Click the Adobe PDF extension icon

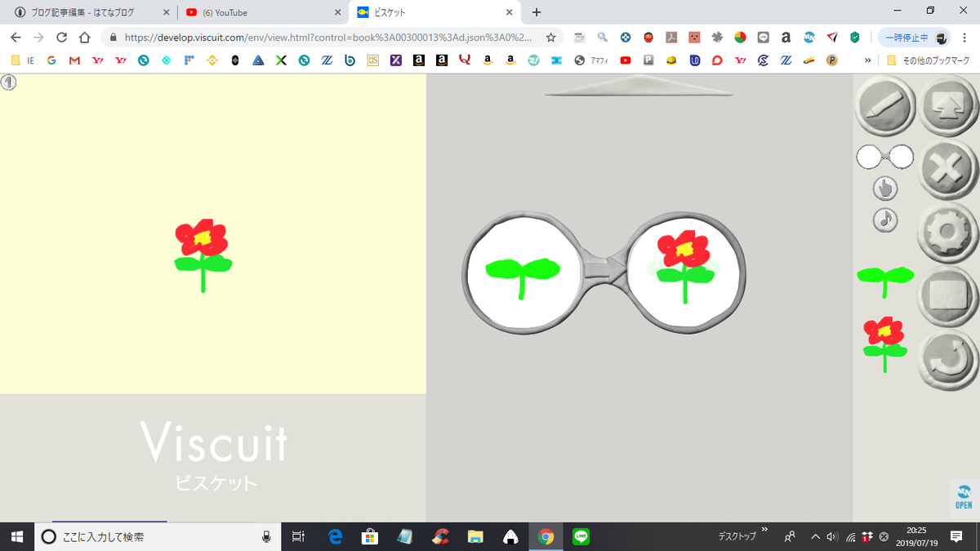pos(671,38)
